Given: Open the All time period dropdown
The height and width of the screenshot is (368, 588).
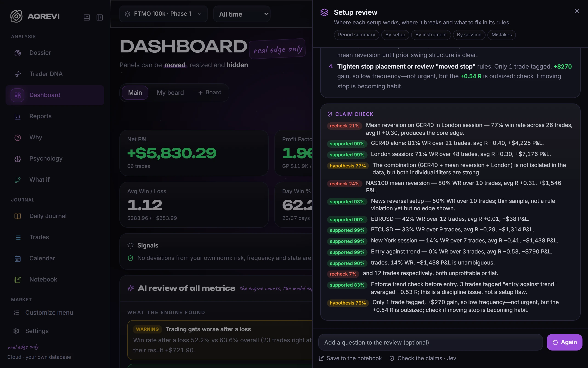Looking at the screenshot, I should [242, 14].
